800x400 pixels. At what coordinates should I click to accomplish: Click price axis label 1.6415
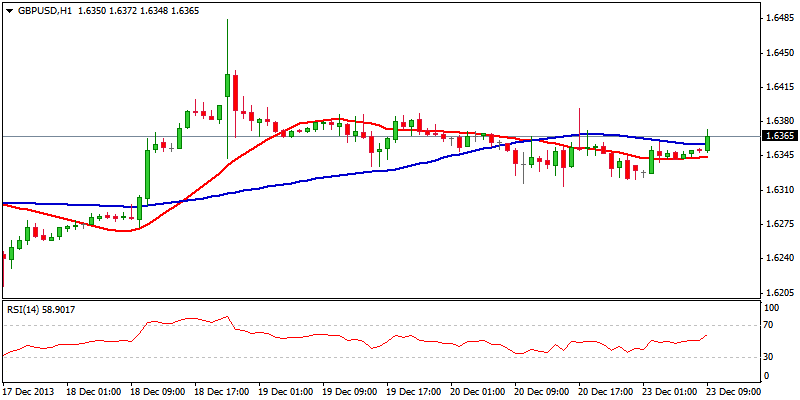tap(780, 87)
